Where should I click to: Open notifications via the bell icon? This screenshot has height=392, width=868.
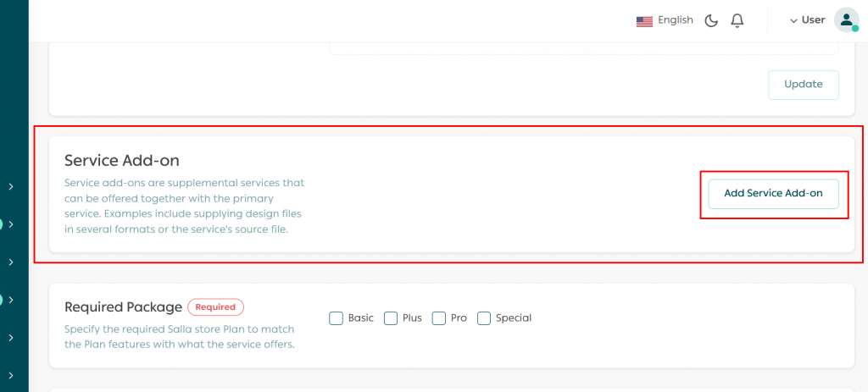[x=737, y=20]
